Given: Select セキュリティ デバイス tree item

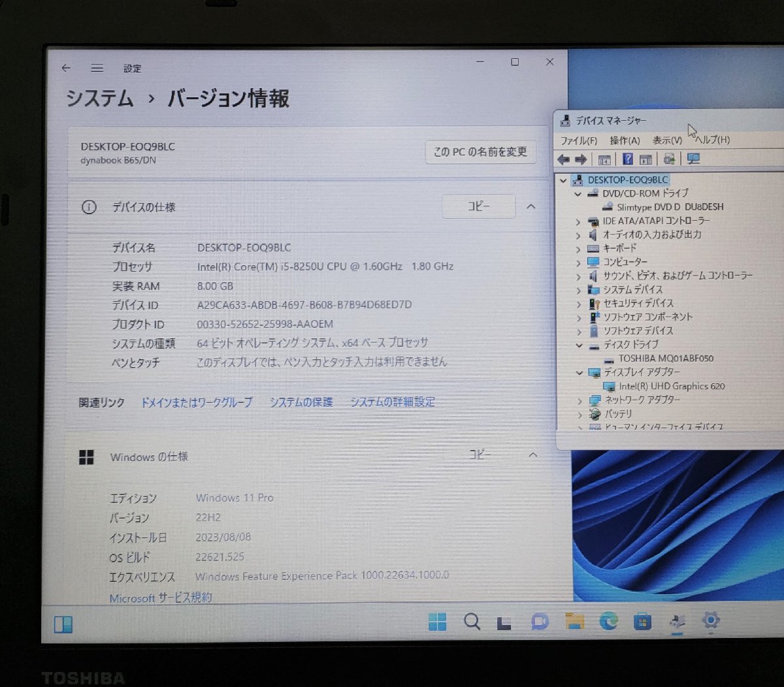Looking at the screenshot, I should click(x=638, y=304).
